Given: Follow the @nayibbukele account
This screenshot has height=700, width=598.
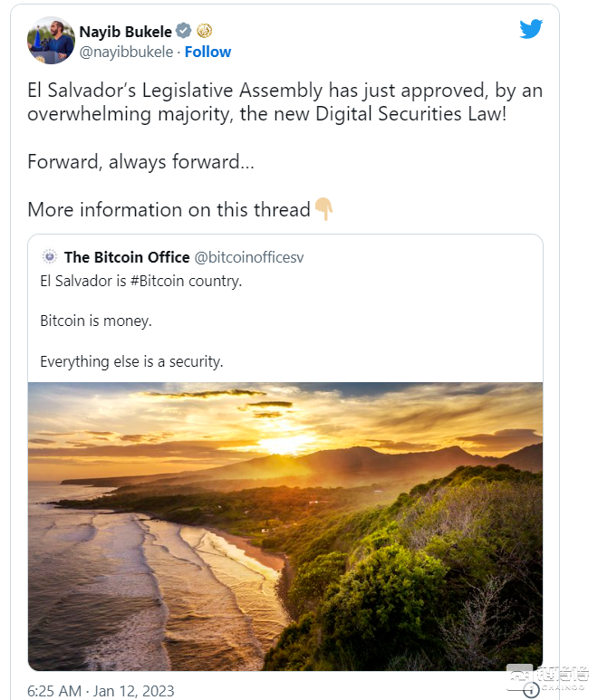Looking at the screenshot, I should [x=207, y=52].
